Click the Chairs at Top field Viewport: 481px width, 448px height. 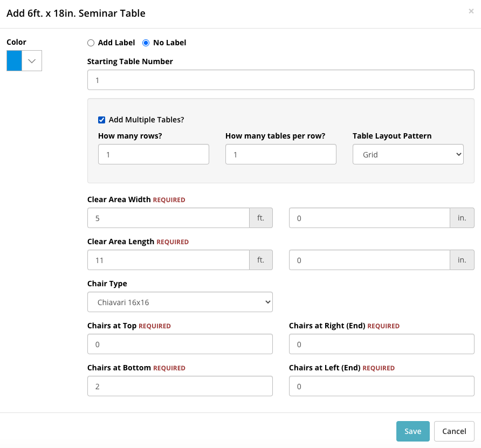click(180, 344)
